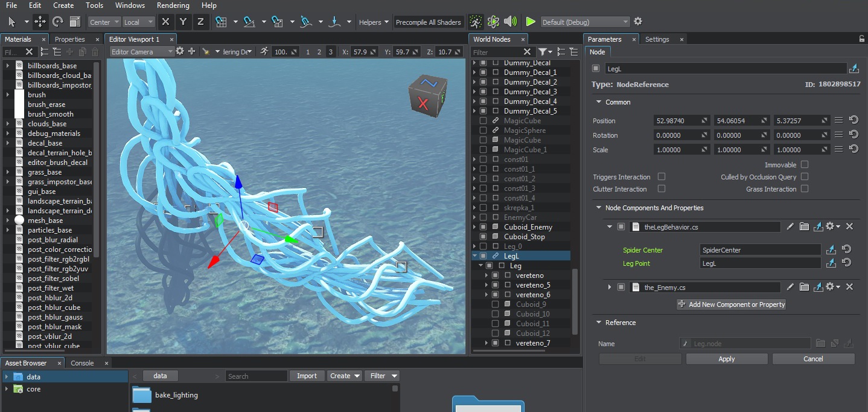868x412 pixels.
Task: Click Add New Component or Property
Action: [x=731, y=304]
